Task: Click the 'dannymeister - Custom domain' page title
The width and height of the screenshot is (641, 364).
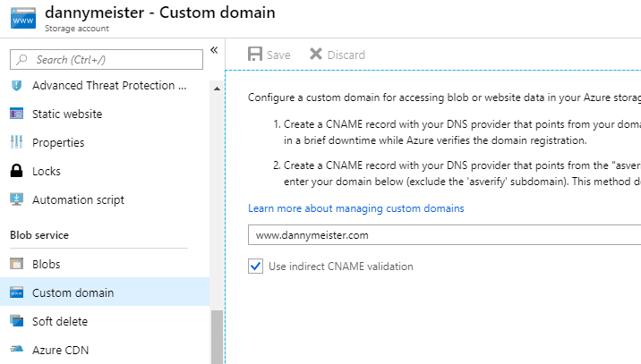Action: click(160, 13)
